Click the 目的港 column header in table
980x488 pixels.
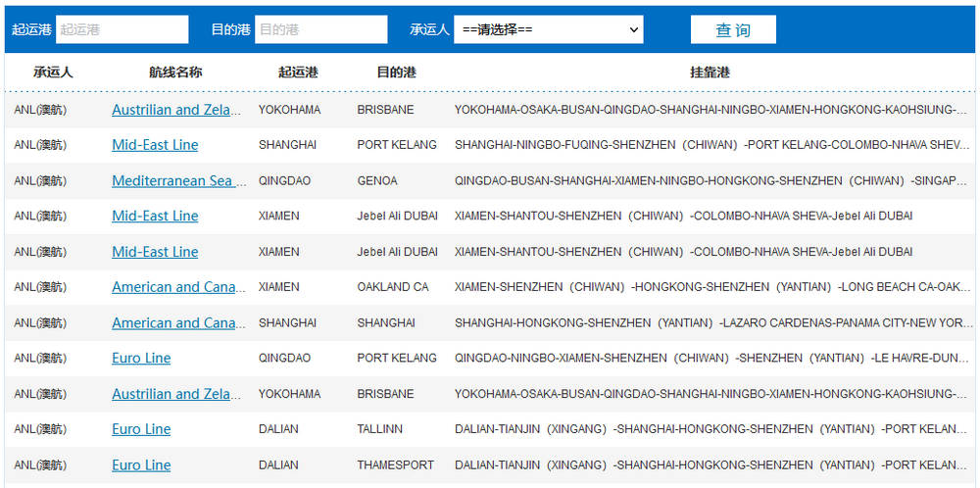click(396, 73)
